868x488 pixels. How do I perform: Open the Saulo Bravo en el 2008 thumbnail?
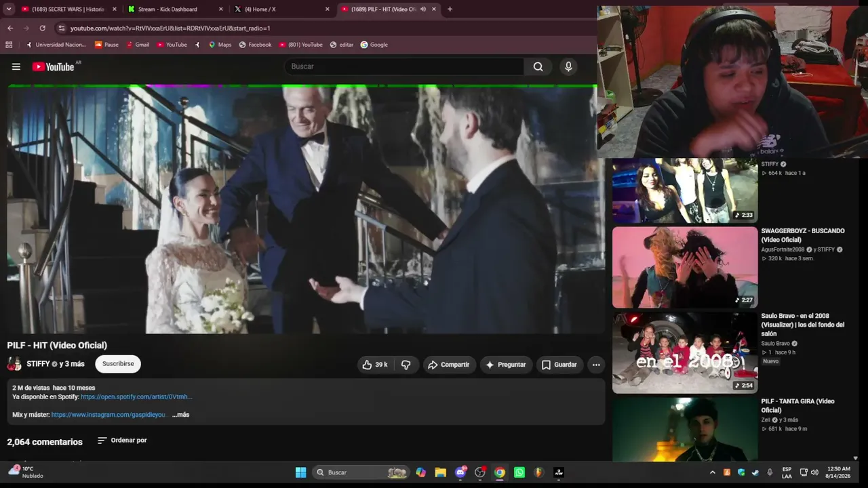685,352
